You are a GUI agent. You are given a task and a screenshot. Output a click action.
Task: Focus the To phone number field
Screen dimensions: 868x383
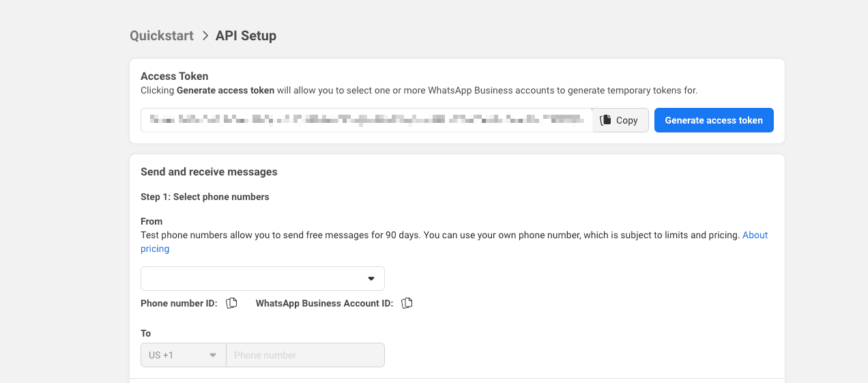click(x=305, y=355)
